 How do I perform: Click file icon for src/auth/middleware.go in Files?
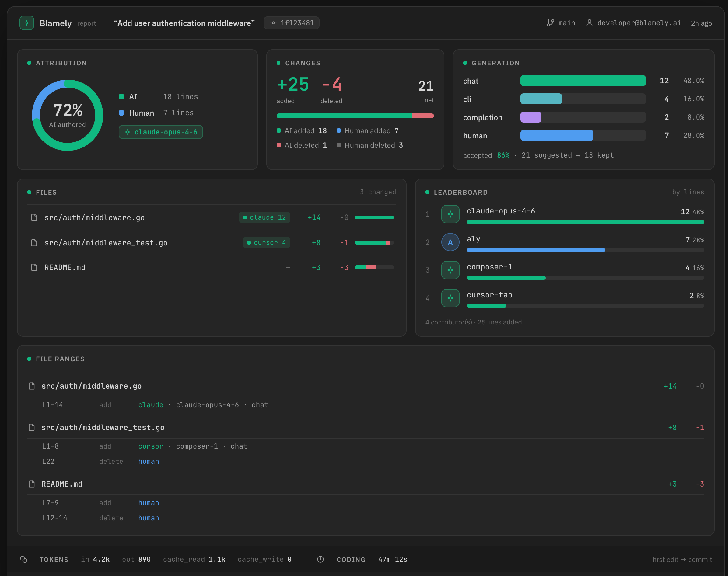pos(34,217)
